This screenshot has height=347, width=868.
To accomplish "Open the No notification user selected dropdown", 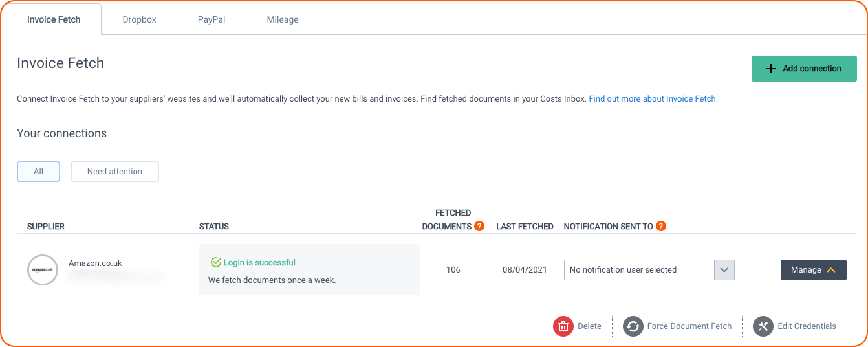I will coord(649,270).
